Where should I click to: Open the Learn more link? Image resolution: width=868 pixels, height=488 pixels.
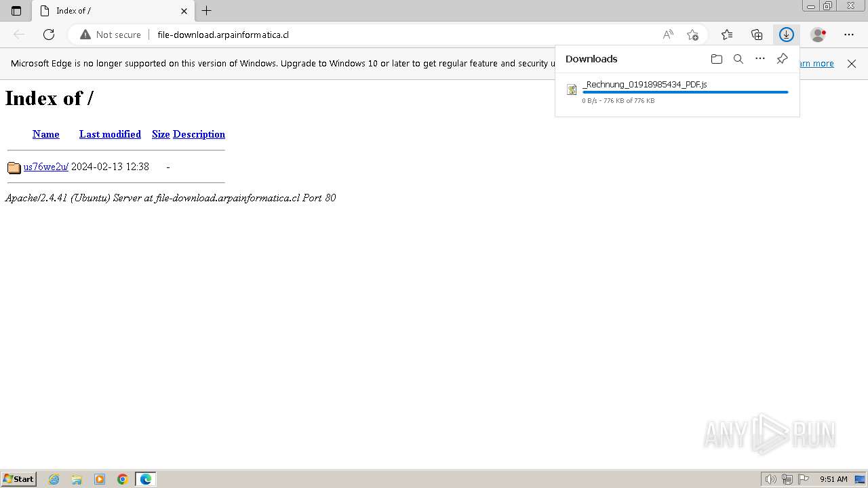point(816,64)
